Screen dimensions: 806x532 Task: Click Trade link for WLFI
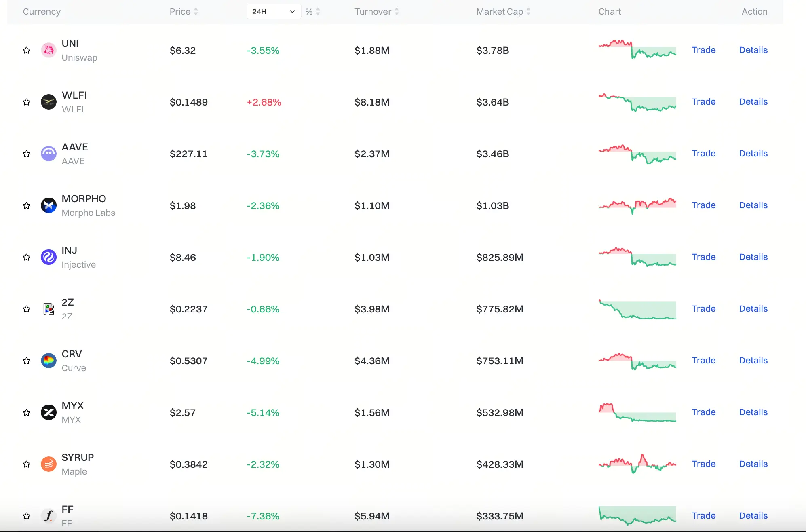pos(703,102)
